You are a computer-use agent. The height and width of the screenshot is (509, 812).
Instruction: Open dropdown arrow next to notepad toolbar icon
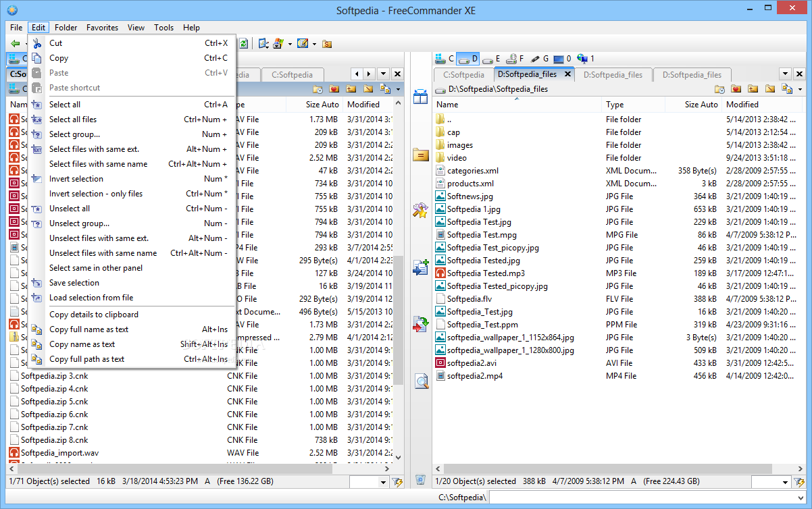pyautogui.click(x=314, y=44)
